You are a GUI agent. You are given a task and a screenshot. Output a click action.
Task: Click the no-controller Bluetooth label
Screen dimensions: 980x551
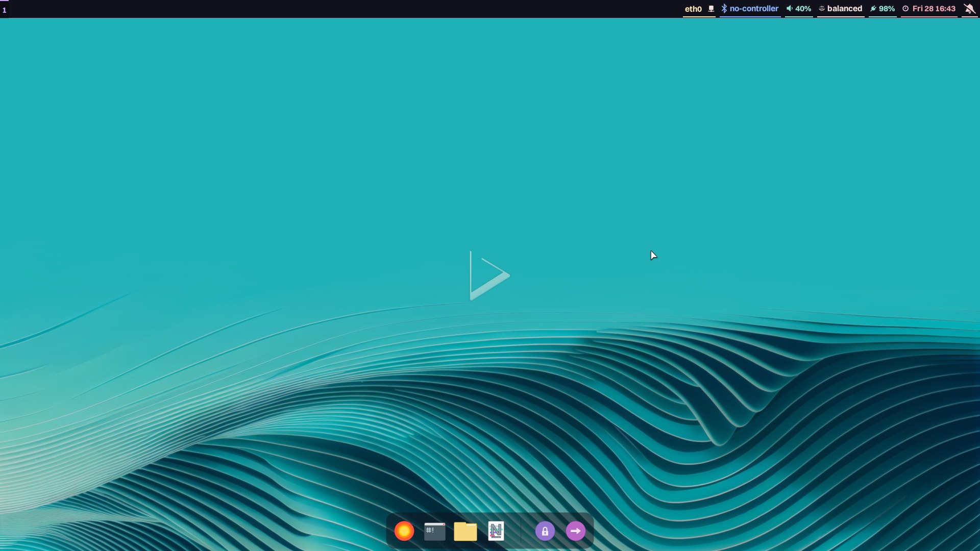point(754,9)
